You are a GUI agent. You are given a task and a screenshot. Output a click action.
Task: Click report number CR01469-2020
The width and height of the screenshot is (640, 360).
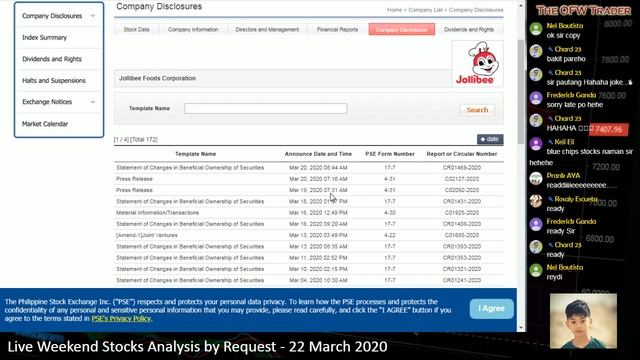462,168
